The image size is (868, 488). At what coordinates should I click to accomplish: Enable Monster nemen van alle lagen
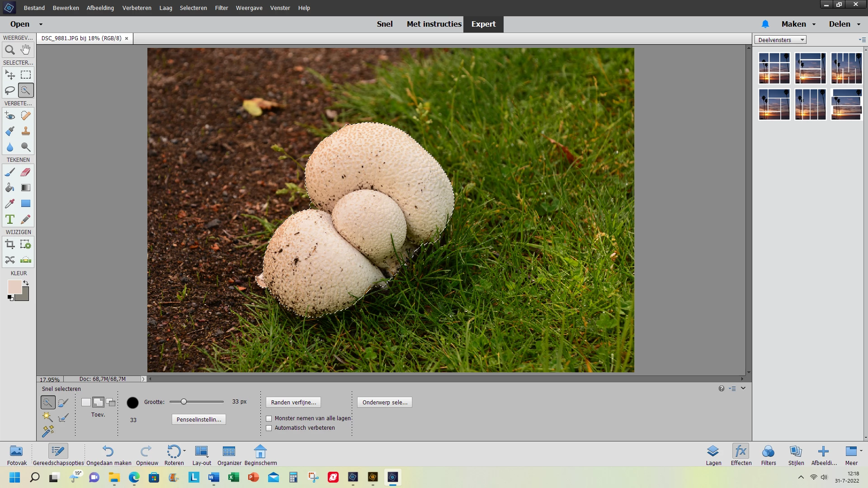(x=269, y=418)
